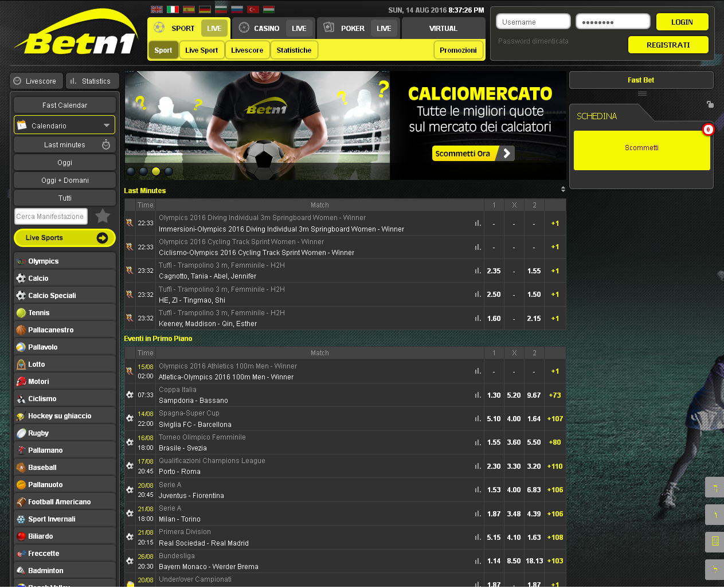Image resolution: width=724 pixels, height=588 pixels.
Task: Select the English UK flag language
Action: coord(156,9)
